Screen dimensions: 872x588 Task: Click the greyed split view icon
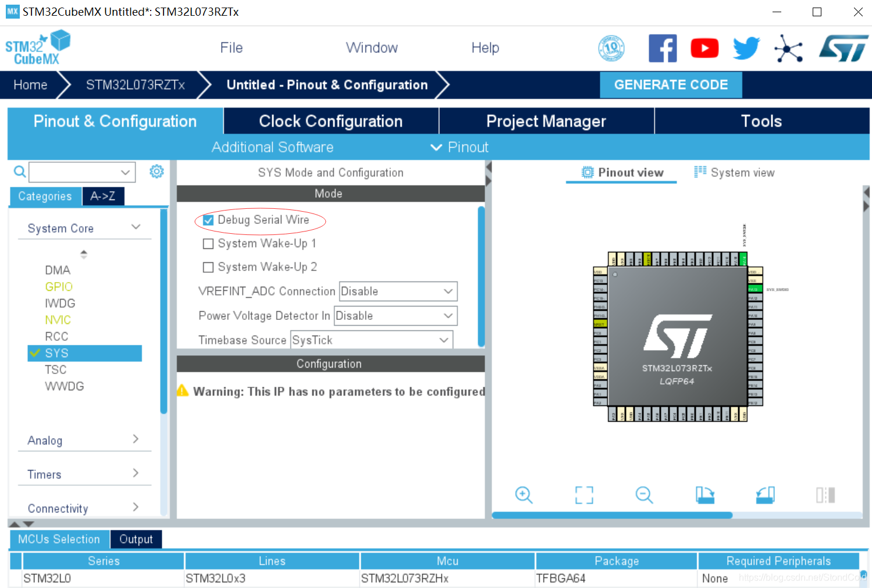pos(825,495)
